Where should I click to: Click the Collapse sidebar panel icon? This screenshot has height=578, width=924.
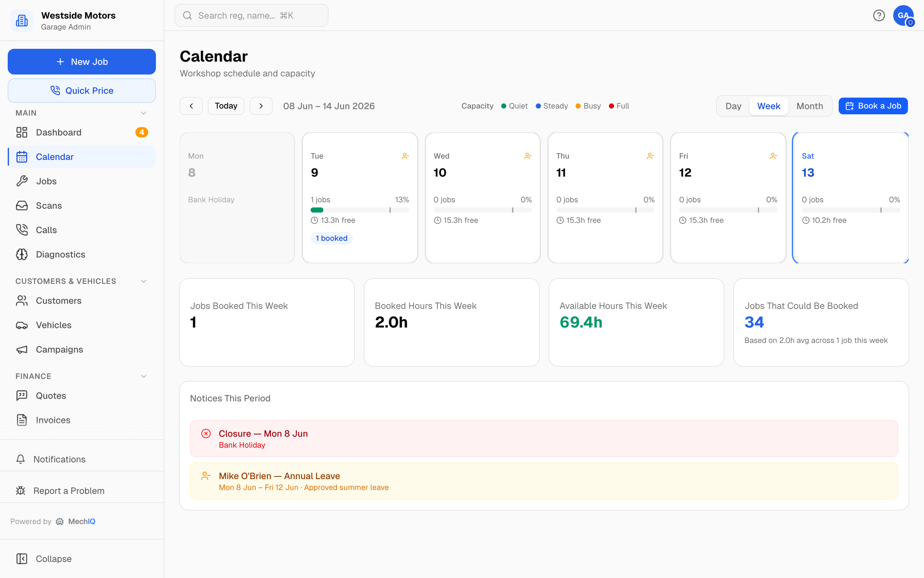22,559
